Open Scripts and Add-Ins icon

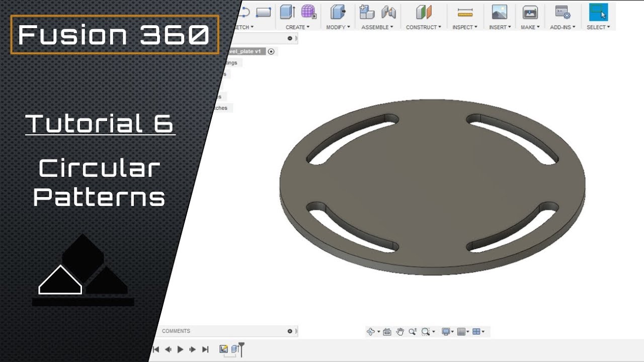pyautogui.click(x=562, y=12)
